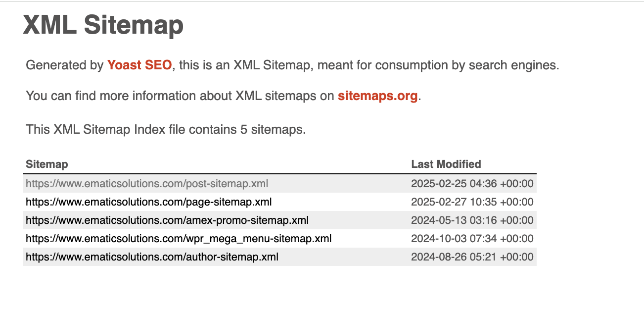Open the page-sitemap.xml link

[148, 202]
